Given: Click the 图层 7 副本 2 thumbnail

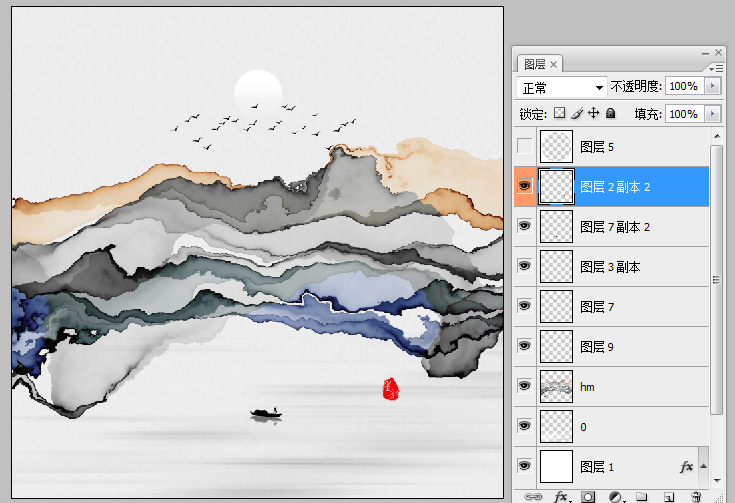Looking at the screenshot, I should point(556,226).
